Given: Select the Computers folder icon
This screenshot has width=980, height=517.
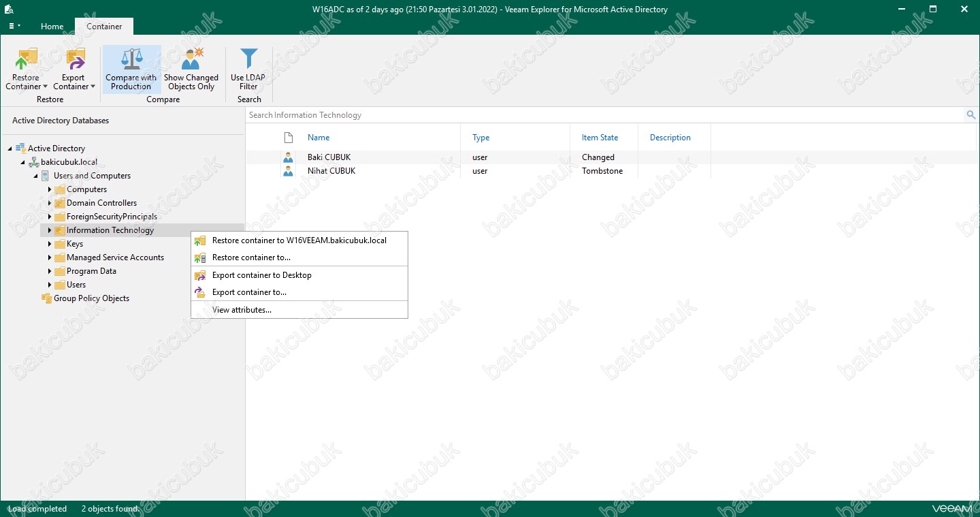Looking at the screenshot, I should coord(59,189).
